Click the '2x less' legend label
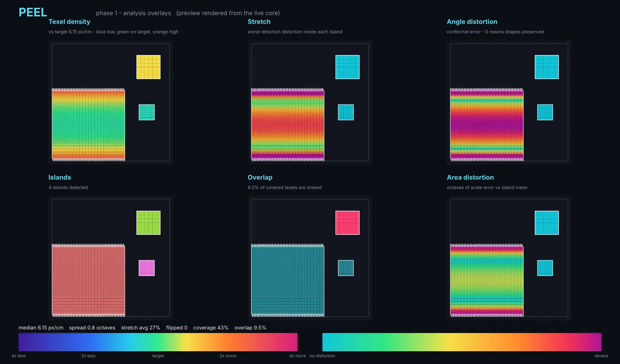 click(88, 356)
